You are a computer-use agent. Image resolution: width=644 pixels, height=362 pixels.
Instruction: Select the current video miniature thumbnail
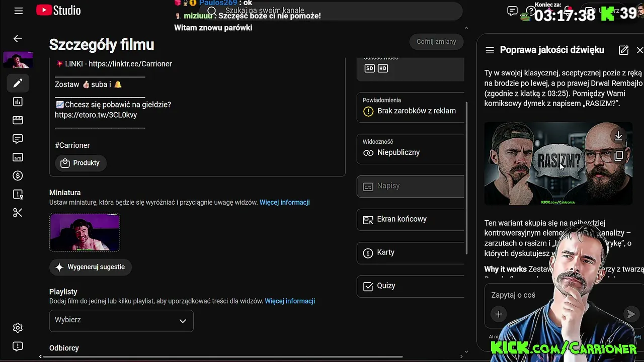tap(85, 232)
